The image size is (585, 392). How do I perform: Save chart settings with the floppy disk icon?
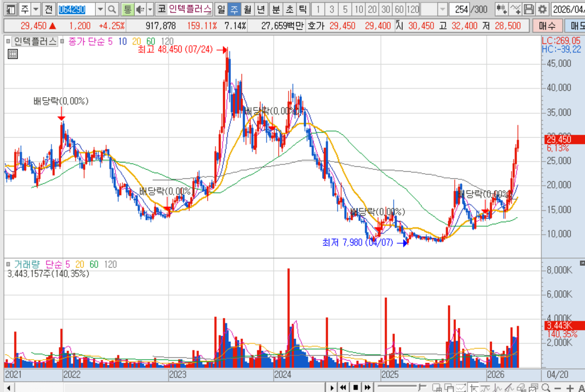(528, 9)
